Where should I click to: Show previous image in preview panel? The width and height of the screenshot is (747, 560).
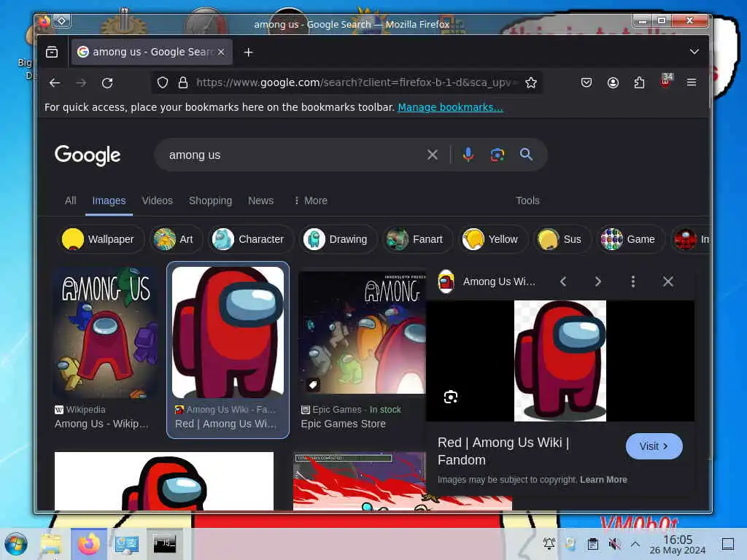pyautogui.click(x=563, y=281)
